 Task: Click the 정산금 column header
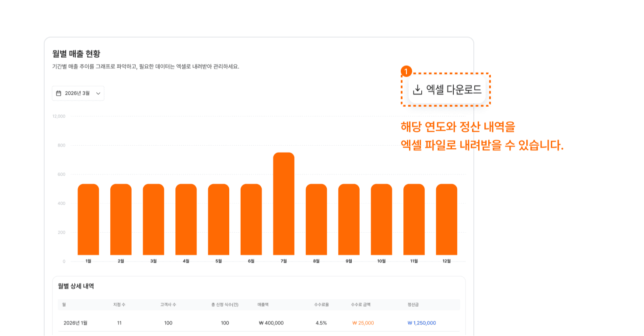coord(413,304)
